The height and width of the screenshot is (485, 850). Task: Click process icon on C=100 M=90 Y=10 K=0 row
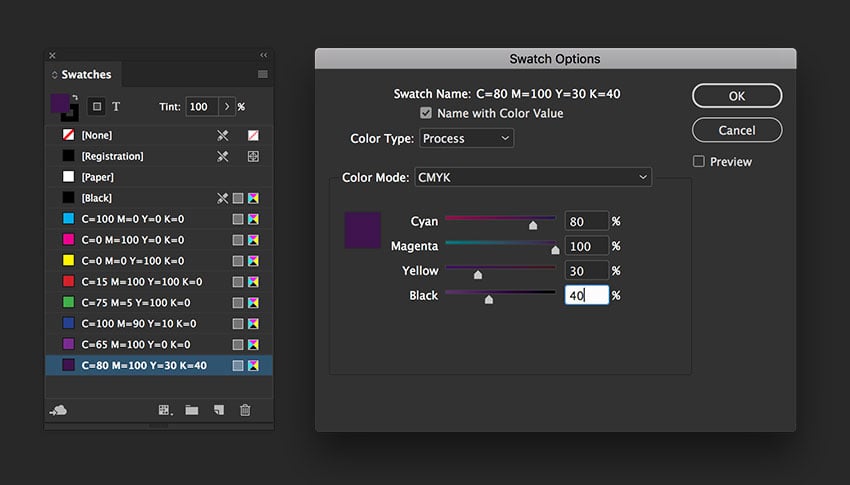(x=238, y=324)
